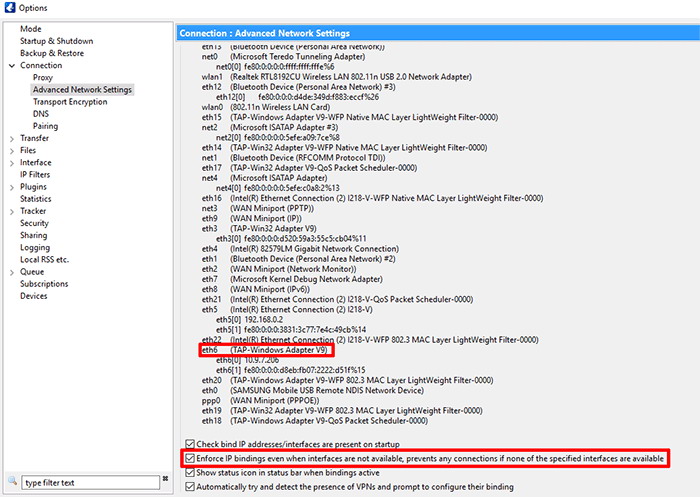Viewport: 700px width, 497px height.
Task: Click the search magnifier icon by filter box
Action: coord(12,480)
